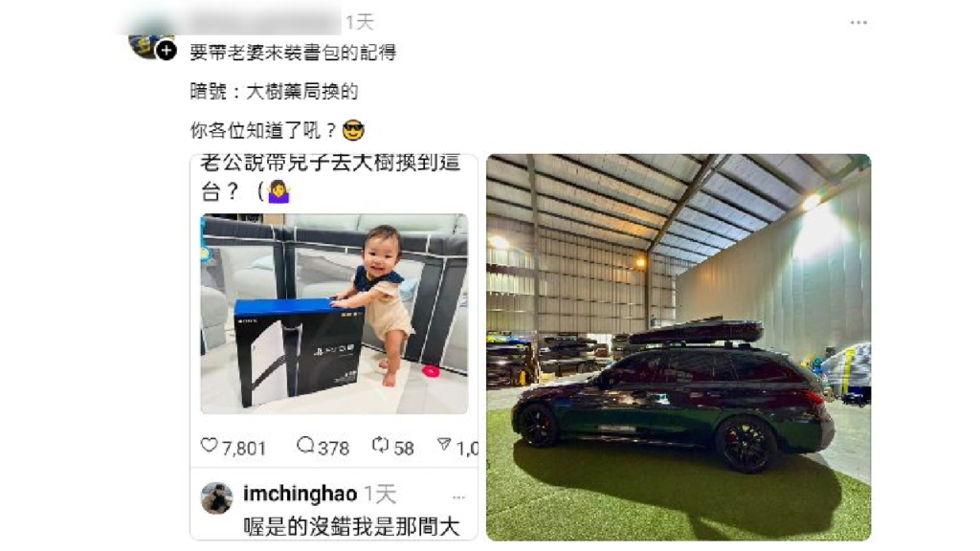Share the quoted post via send icon
This screenshot has height=551, width=980.
pos(444,445)
